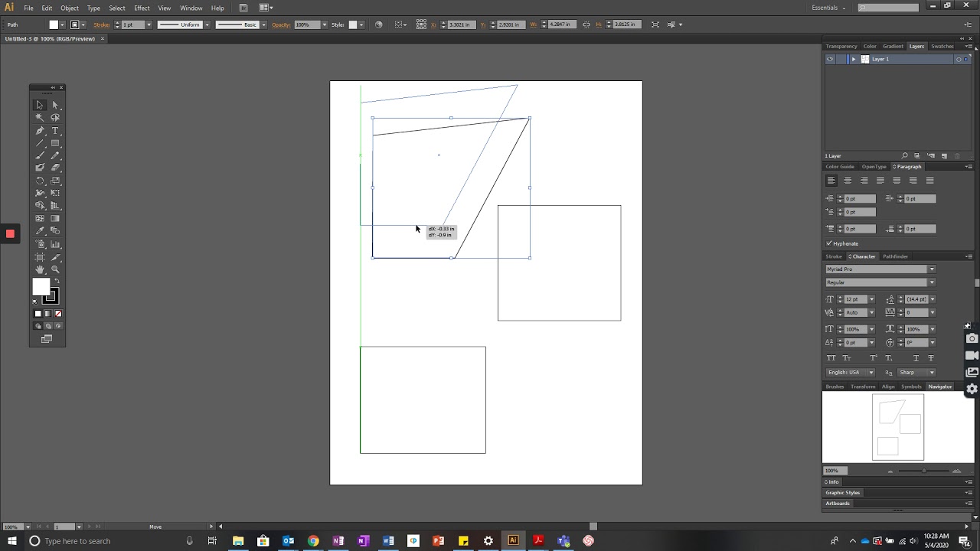
Task: Click the large white Fill swatch
Action: click(41, 286)
